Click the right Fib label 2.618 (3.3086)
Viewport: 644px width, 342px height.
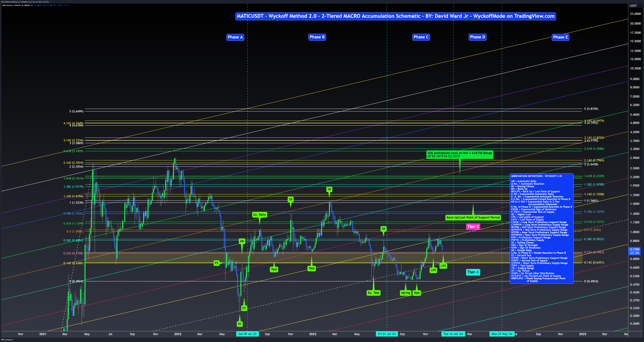(x=594, y=149)
